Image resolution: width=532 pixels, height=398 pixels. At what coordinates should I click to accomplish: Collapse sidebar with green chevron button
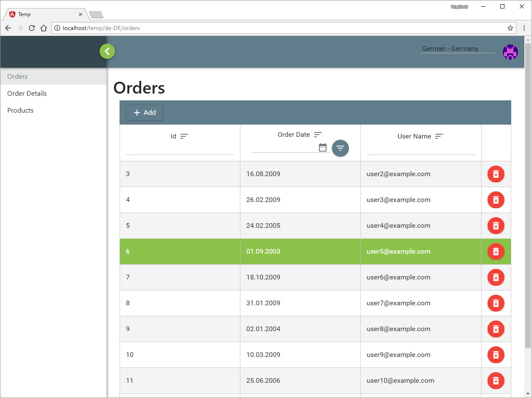pos(107,52)
